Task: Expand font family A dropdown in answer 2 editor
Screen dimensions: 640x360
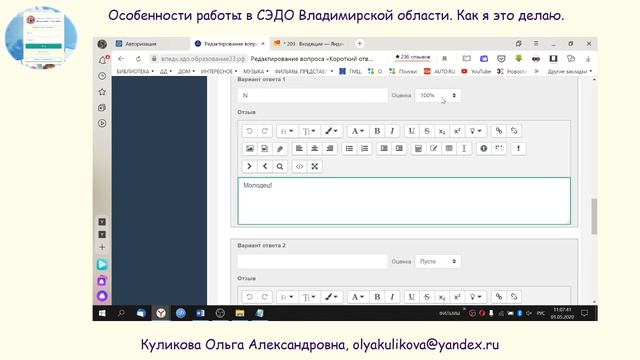Action: pyautogui.click(x=358, y=297)
